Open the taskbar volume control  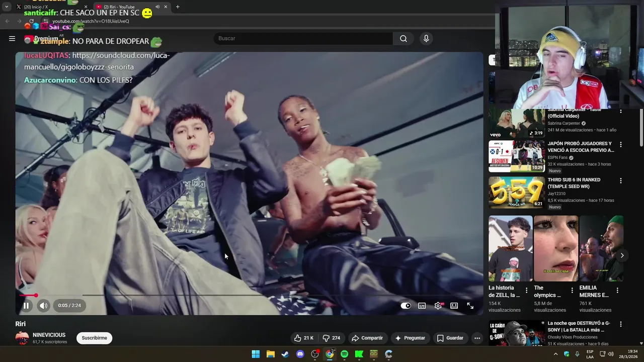610,354
